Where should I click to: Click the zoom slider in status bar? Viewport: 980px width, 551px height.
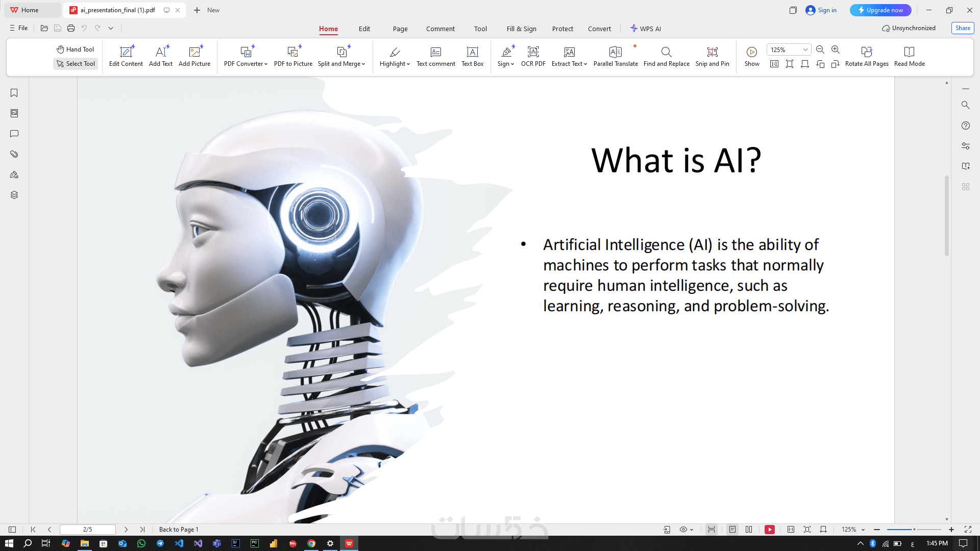pos(914,530)
